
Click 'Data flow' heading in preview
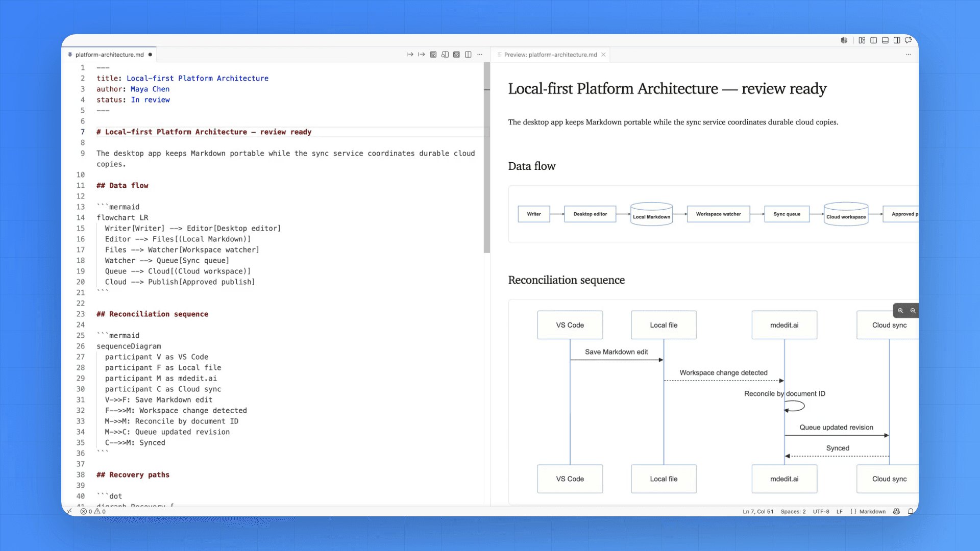tap(532, 166)
